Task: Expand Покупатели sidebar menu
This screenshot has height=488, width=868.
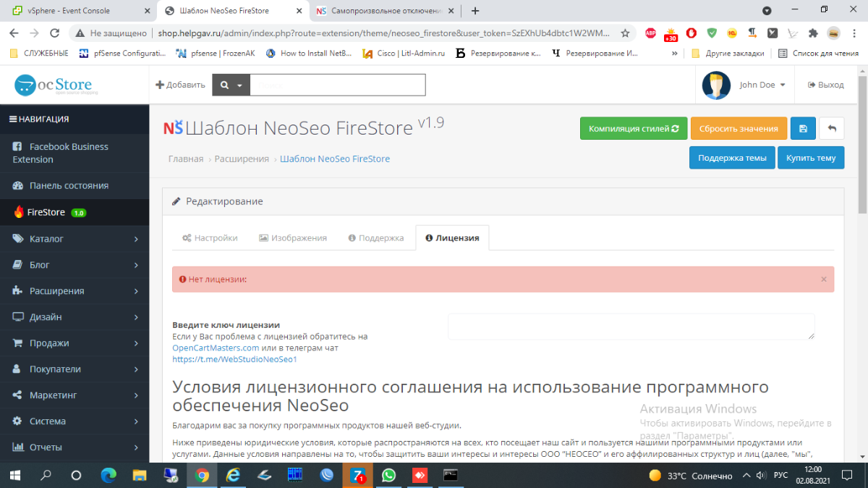Action: coord(75,369)
